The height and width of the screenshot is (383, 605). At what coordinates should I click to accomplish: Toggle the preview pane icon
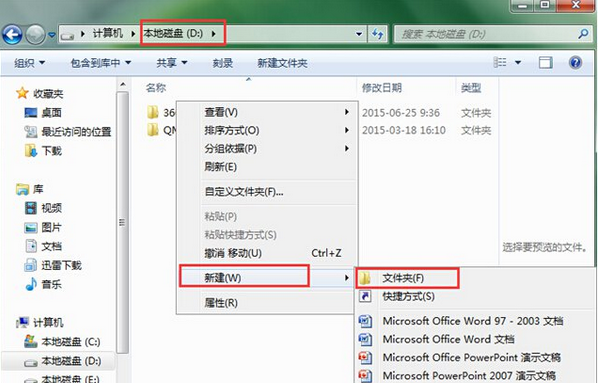click(x=545, y=62)
